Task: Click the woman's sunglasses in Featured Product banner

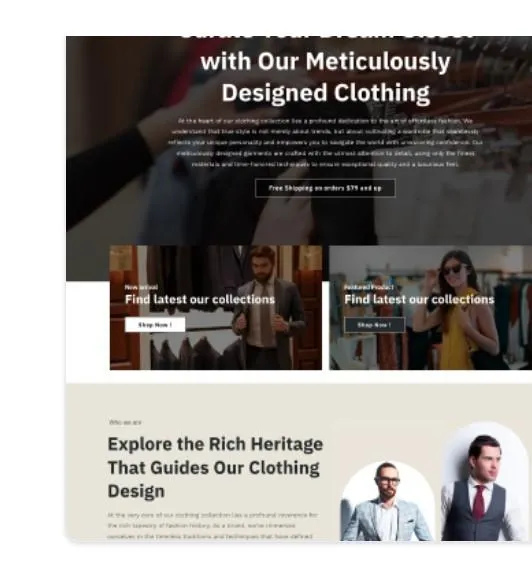Action: [x=455, y=270]
